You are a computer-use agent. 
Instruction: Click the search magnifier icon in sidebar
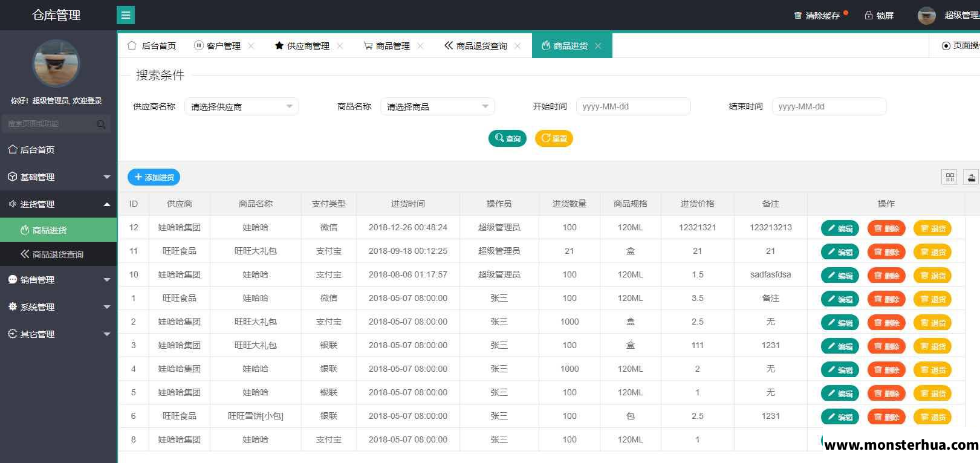coord(101,124)
